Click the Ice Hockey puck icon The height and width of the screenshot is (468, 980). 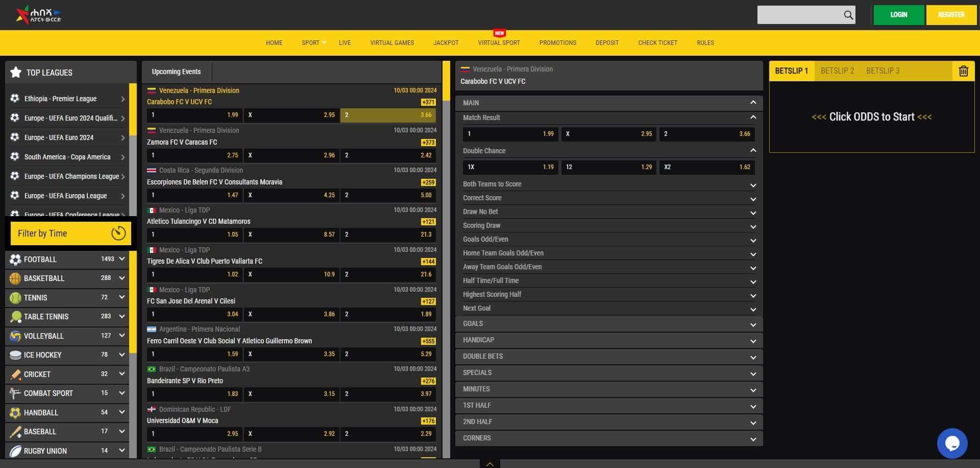pos(15,355)
